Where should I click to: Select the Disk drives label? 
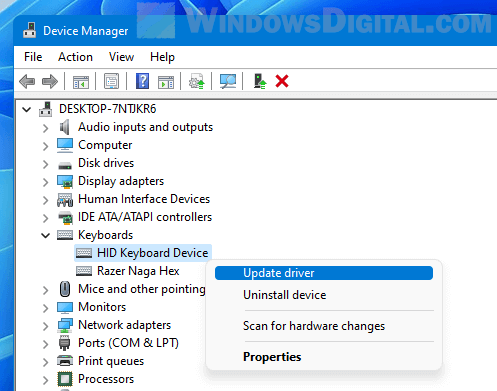[x=106, y=163]
